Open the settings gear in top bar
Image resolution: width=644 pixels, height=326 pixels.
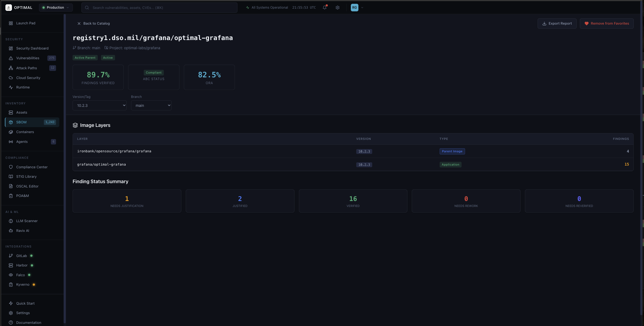point(338,8)
